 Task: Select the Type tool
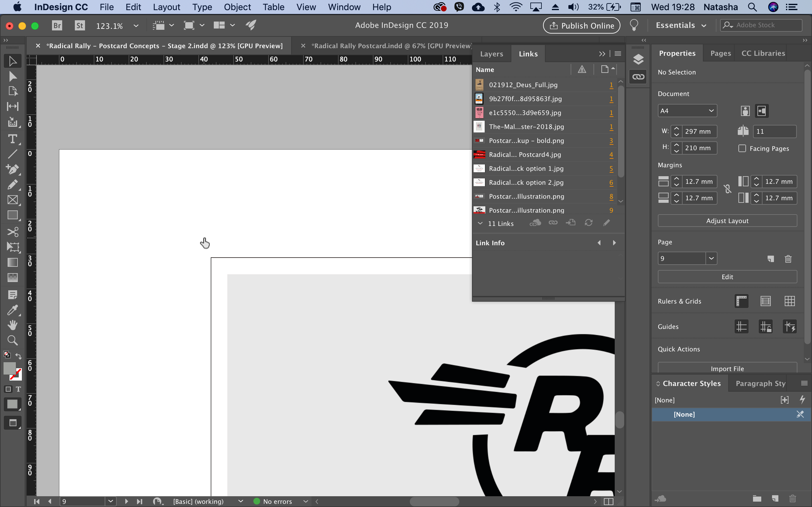tap(13, 139)
